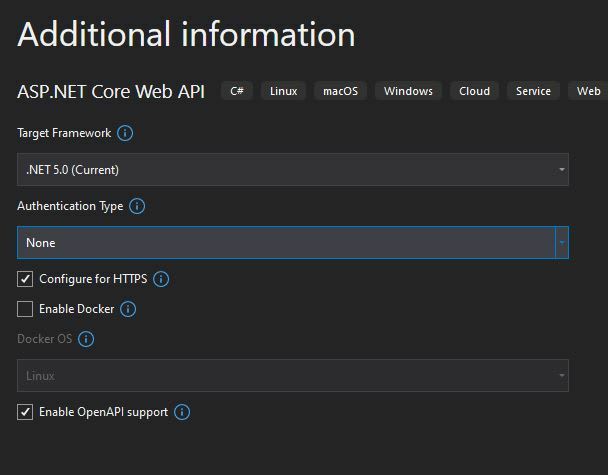This screenshot has width=608, height=475.
Task: Open the Authentication Type None dropdown
Action: coord(293,243)
